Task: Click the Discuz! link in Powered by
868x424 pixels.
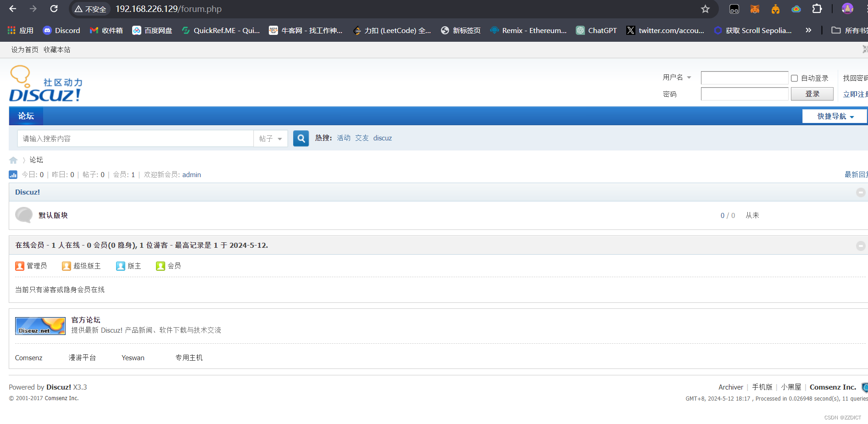Action: click(x=59, y=387)
